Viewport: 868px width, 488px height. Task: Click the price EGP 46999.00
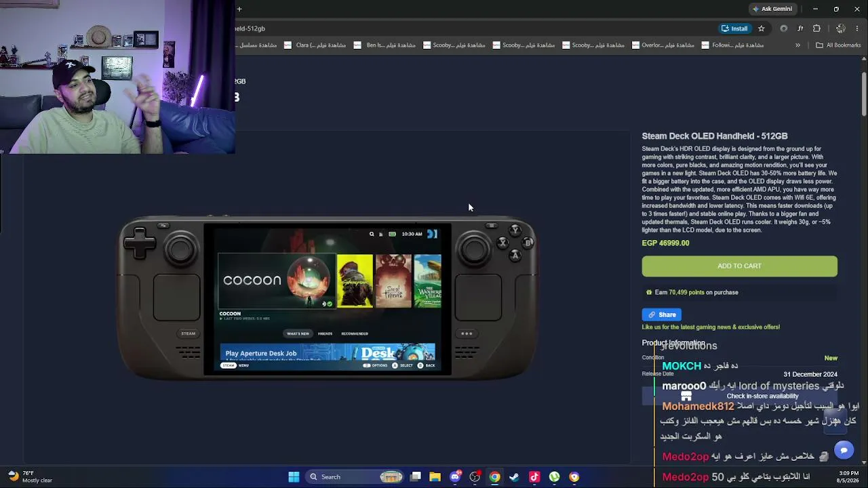pyautogui.click(x=665, y=243)
